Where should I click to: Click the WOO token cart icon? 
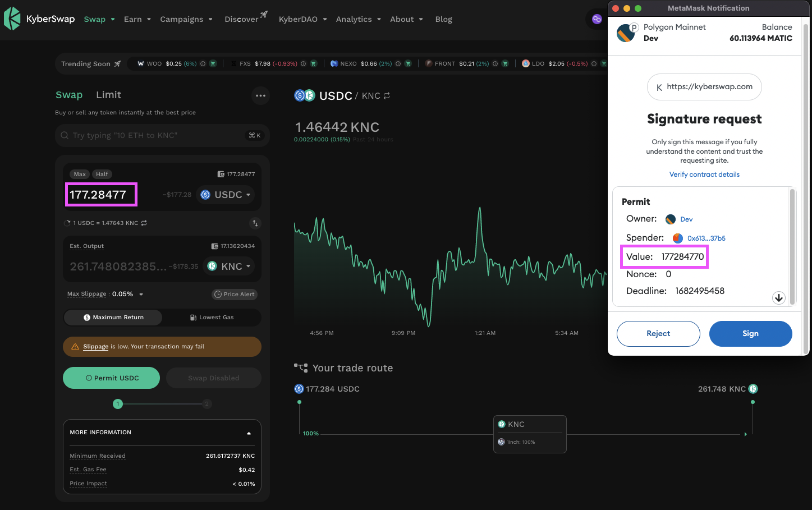(213, 64)
